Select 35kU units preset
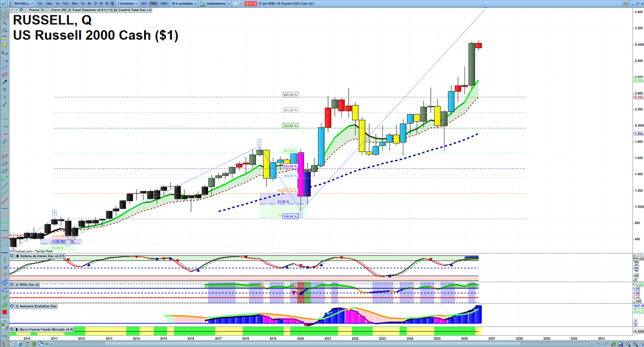644x347 pixels. pos(164,4)
